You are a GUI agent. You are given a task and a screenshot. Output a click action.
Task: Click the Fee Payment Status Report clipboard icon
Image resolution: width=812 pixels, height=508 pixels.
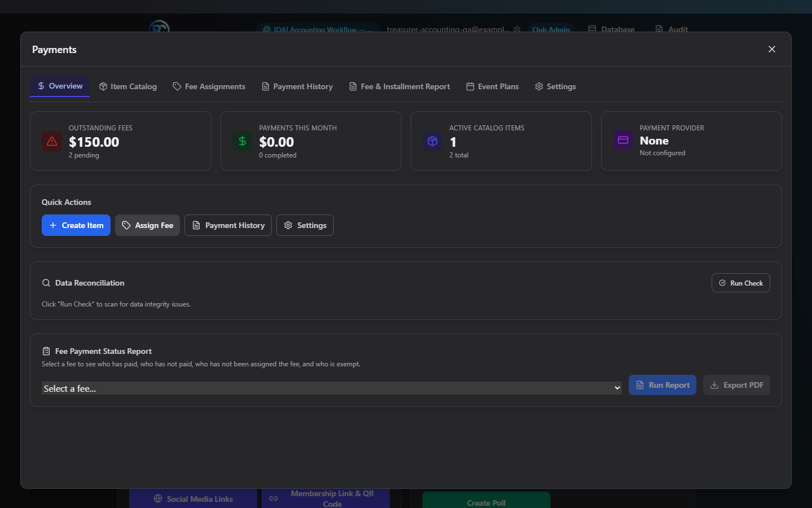(x=46, y=351)
